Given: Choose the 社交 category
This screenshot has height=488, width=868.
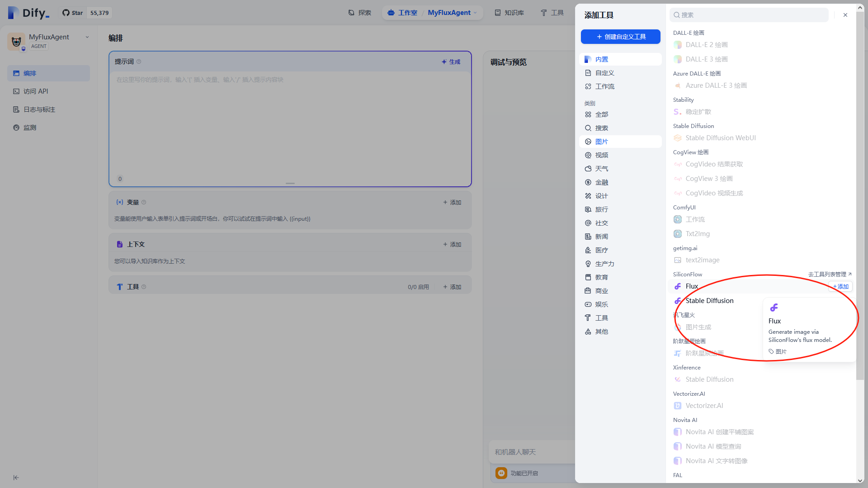Looking at the screenshot, I should 620,223.
